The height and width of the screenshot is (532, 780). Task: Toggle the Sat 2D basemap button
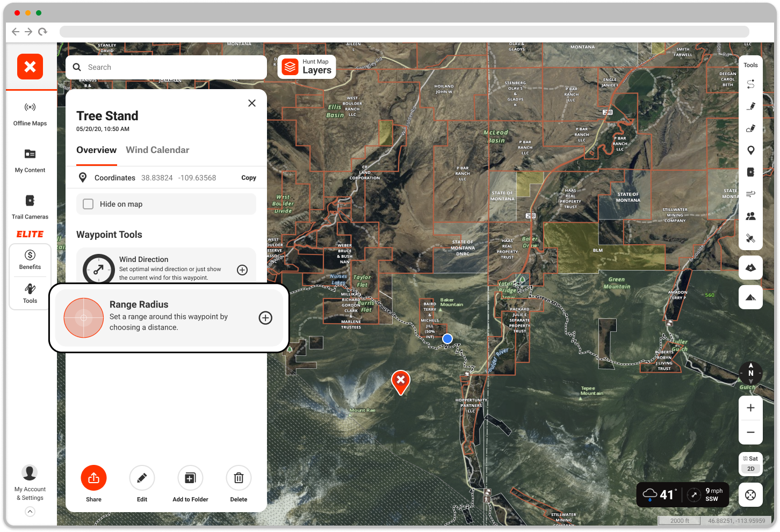click(751, 464)
